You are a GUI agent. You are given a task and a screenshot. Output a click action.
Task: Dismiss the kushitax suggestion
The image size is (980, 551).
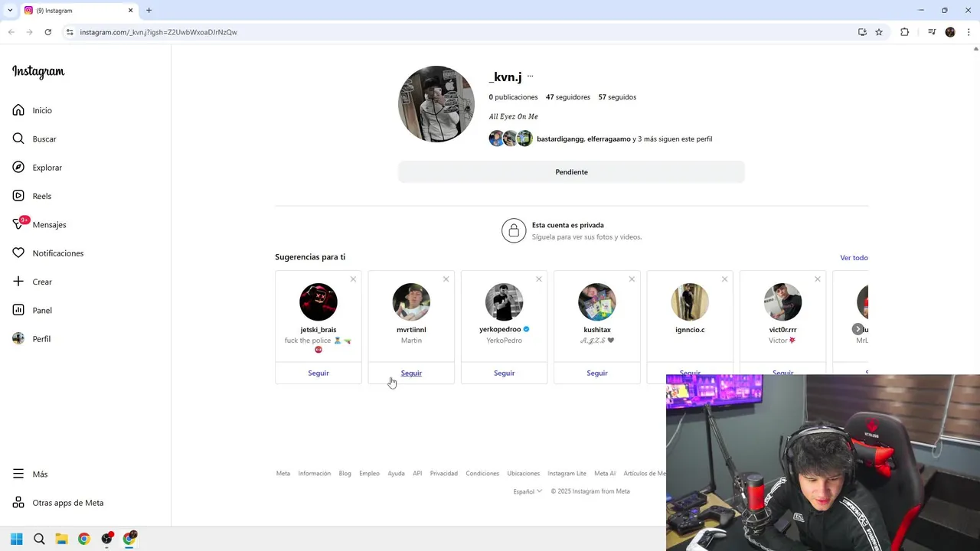(x=632, y=279)
